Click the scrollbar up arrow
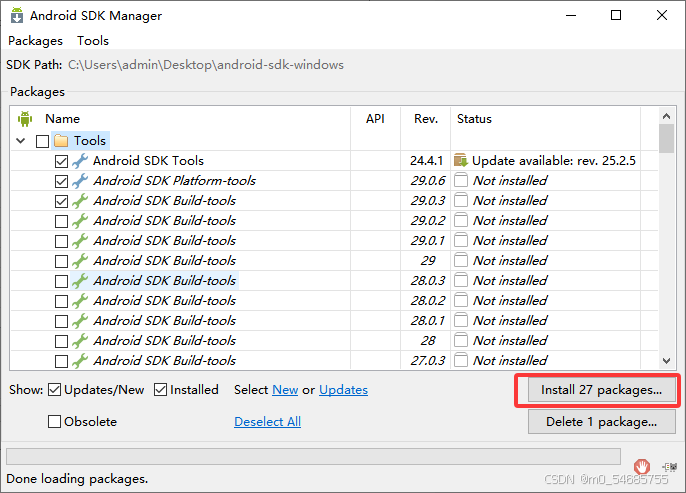 click(x=666, y=116)
